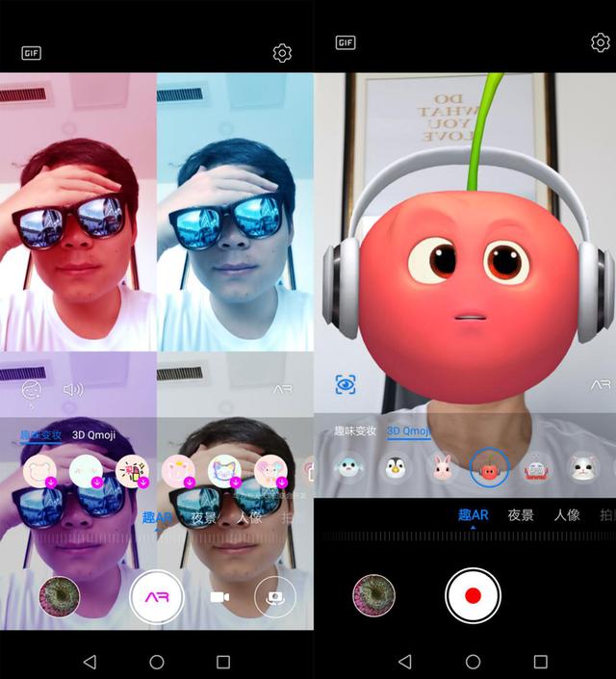The width and height of the screenshot is (616, 679).
Task: Download the white second sticker
Action: click(x=87, y=471)
